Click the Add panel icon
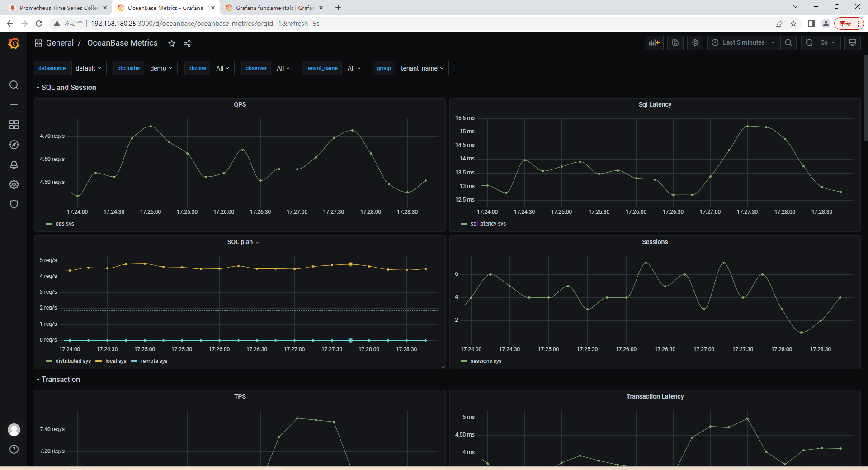868x470 pixels. coord(654,42)
